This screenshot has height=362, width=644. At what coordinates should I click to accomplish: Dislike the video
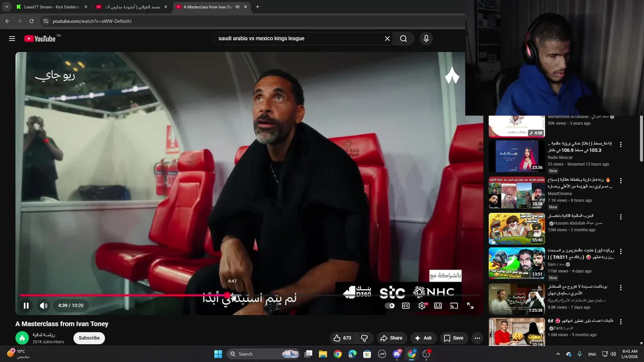click(x=364, y=338)
